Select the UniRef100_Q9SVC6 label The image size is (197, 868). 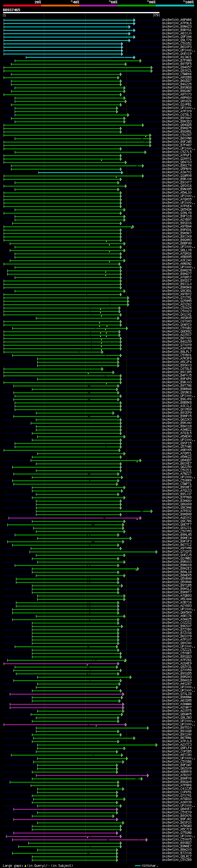coord(177,186)
